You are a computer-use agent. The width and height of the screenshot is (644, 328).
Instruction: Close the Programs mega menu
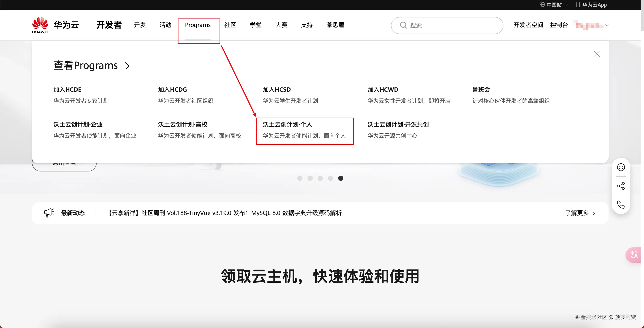pyautogui.click(x=597, y=54)
